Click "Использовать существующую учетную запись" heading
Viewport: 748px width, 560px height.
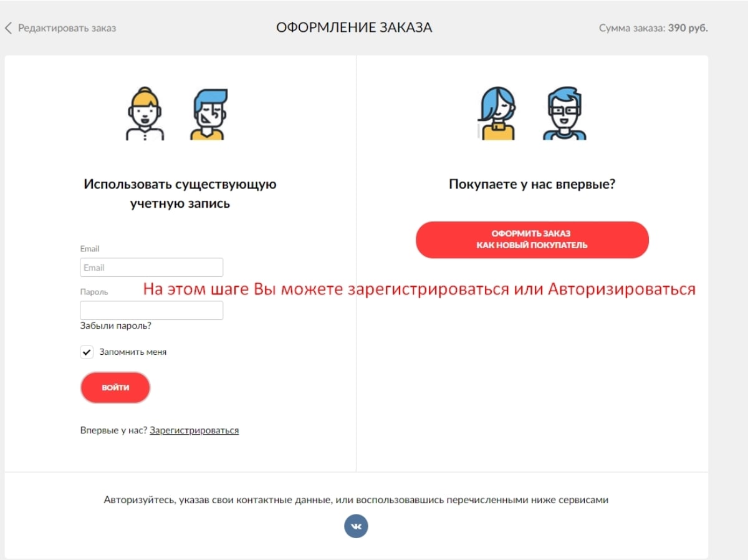pyautogui.click(x=180, y=194)
